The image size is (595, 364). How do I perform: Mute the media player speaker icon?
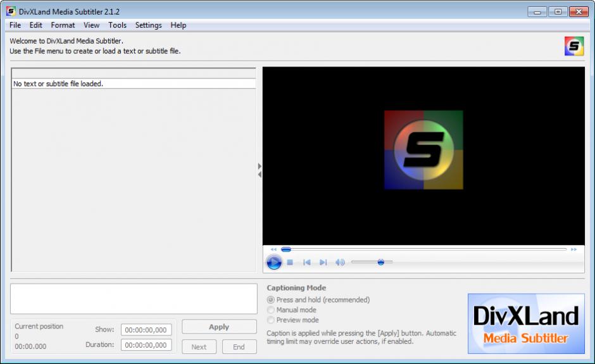[x=340, y=262]
